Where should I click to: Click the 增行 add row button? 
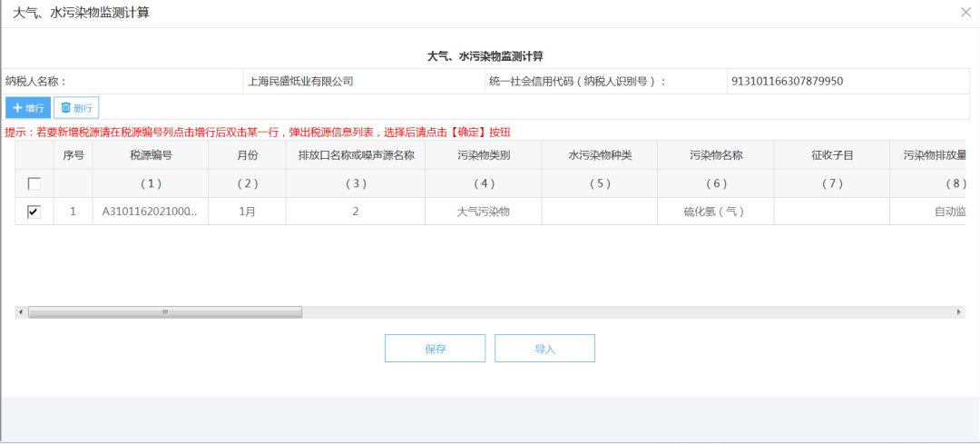point(28,107)
